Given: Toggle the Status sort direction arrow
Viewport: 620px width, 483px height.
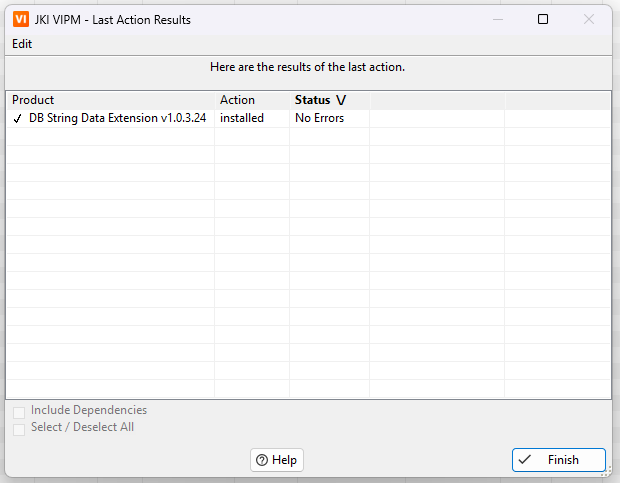Looking at the screenshot, I should tap(341, 100).
